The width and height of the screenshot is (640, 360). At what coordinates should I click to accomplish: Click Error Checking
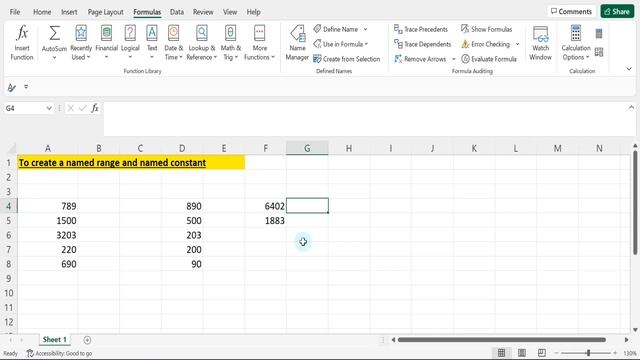[x=485, y=44]
